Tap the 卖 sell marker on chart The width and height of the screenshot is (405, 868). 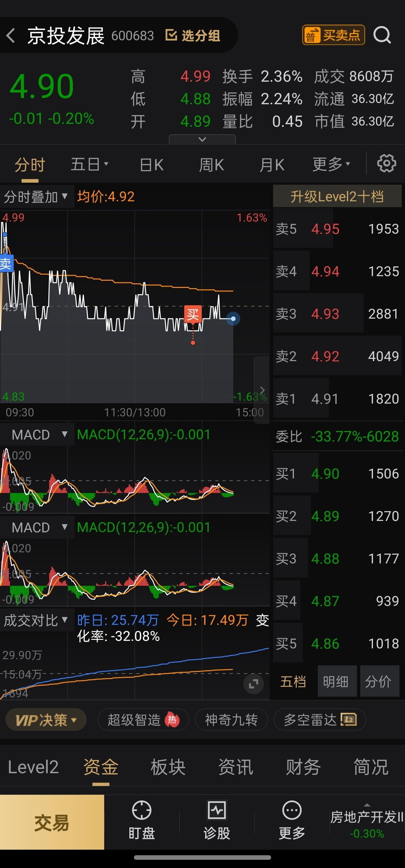(x=6, y=263)
